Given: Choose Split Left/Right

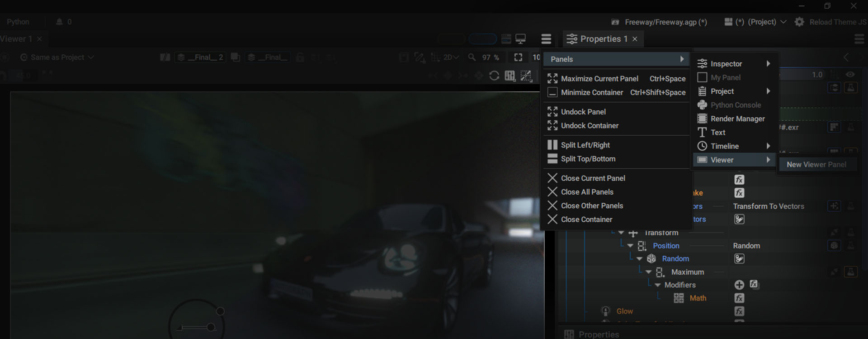Looking at the screenshot, I should (616, 145).
